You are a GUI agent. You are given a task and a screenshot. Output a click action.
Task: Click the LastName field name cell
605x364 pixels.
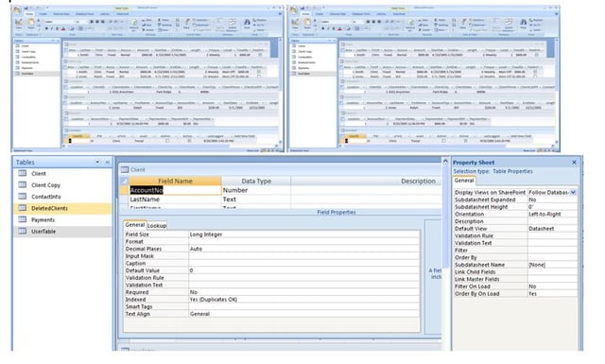[x=175, y=199]
